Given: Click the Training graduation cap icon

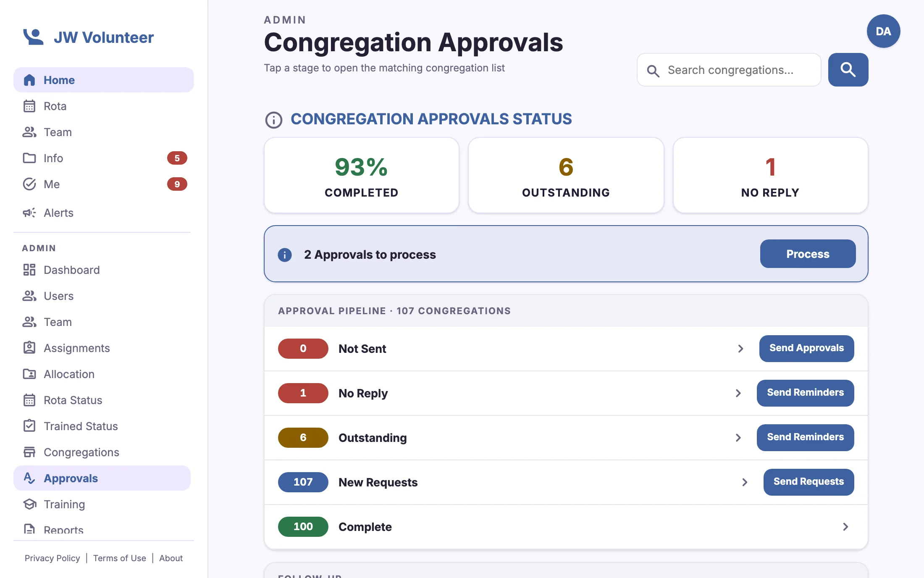Looking at the screenshot, I should pyautogui.click(x=29, y=504).
